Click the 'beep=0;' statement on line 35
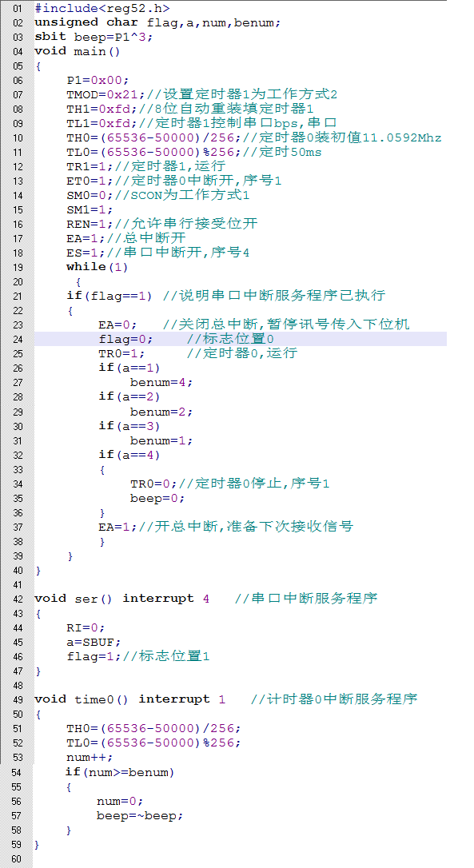 coord(157,497)
